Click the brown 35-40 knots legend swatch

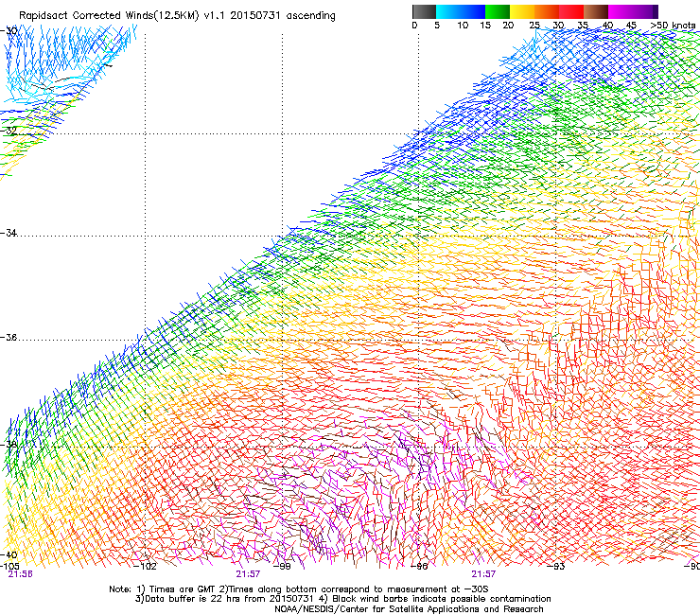pyautogui.click(x=596, y=11)
